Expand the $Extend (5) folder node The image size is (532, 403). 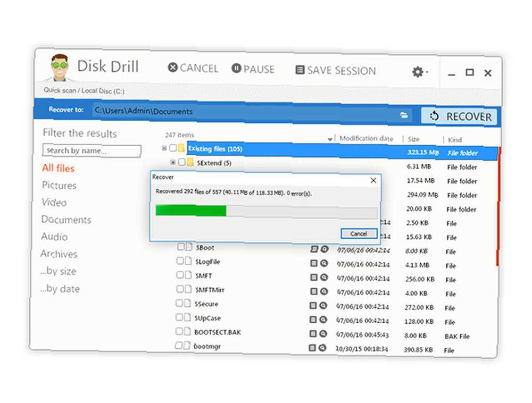coord(173,162)
